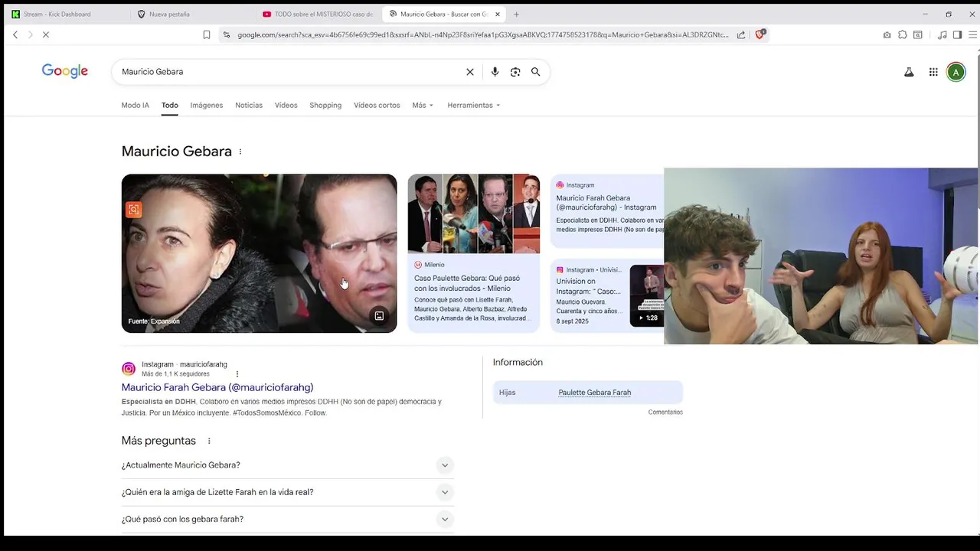Image resolution: width=980 pixels, height=551 pixels.
Task: Open the extensions puzzle icon
Action: tap(903, 34)
